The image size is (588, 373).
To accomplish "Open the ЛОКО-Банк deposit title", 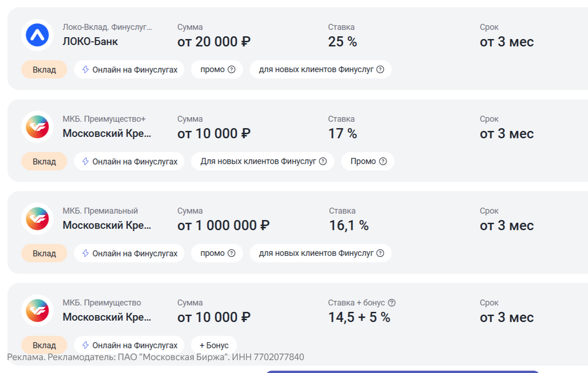I will [90, 42].
